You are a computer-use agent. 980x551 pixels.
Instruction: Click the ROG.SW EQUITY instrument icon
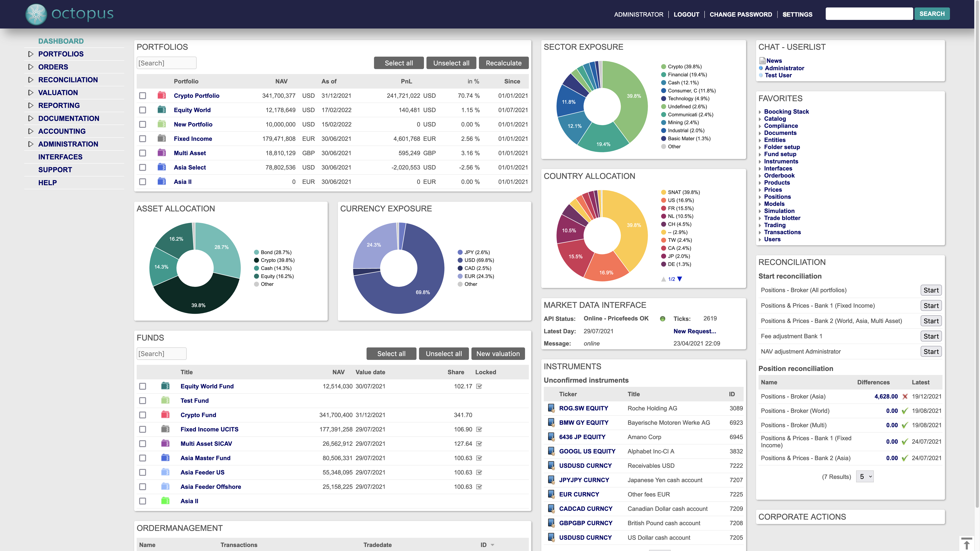click(551, 408)
